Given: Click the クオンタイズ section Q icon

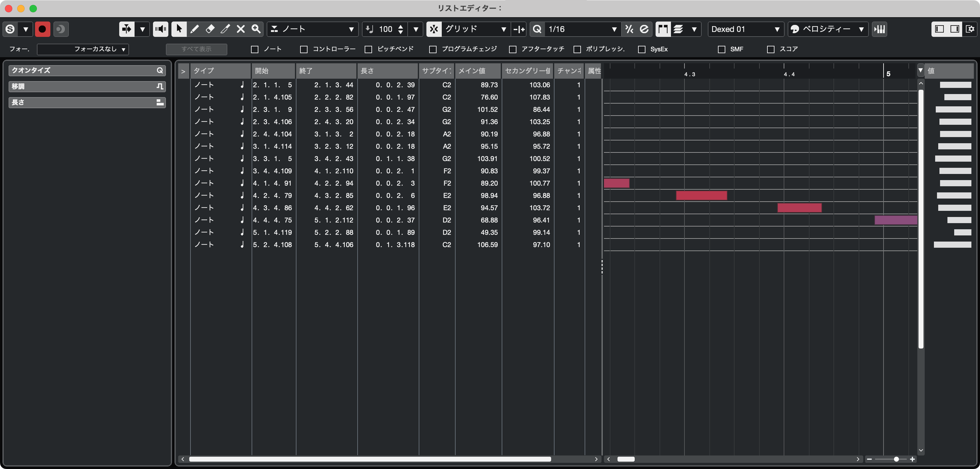Looking at the screenshot, I should (x=160, y=70).
